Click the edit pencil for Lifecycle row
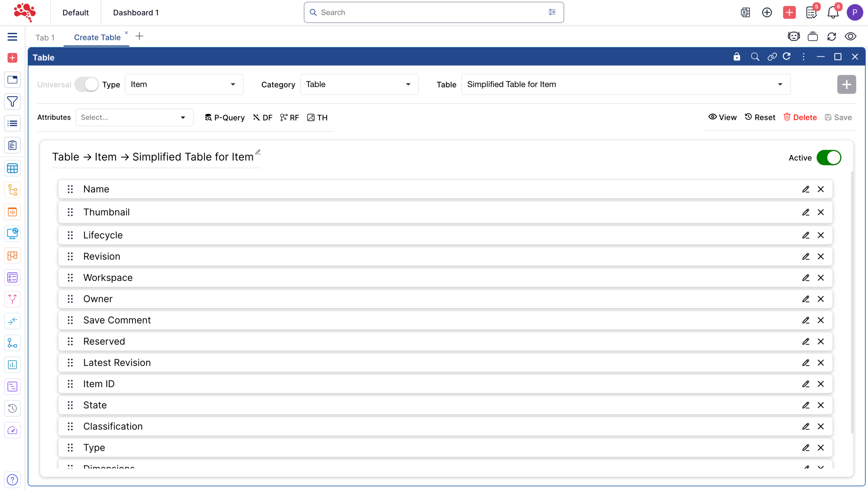The image size is (868, 491). pos(806,235)
